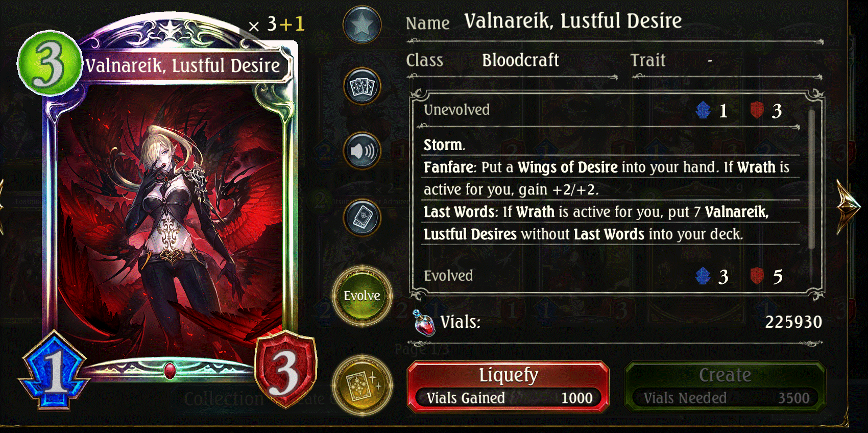
Task: Click the star favorite icon
Action: point(362,25)
